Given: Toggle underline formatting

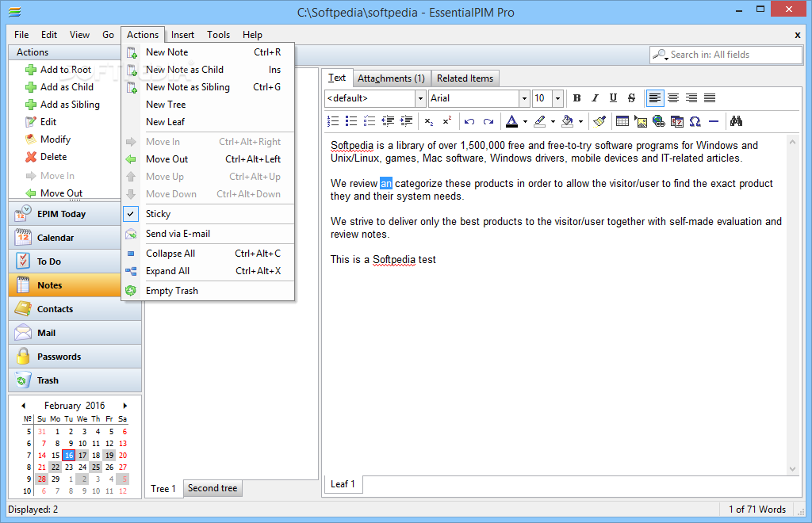Looking at the screenshot, I should coord(613,98).
